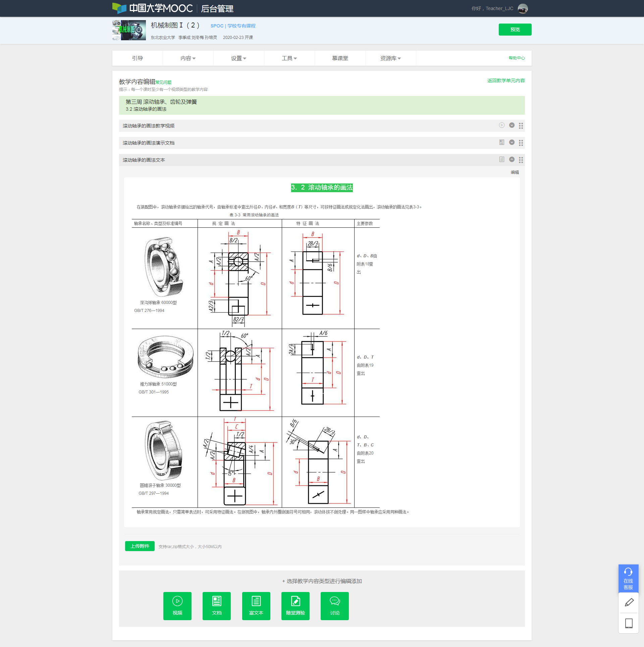The width and height of the screenshot is (644, 647).
Task: Click the course cover thumbnail image
Action: [x=129, y=30]
